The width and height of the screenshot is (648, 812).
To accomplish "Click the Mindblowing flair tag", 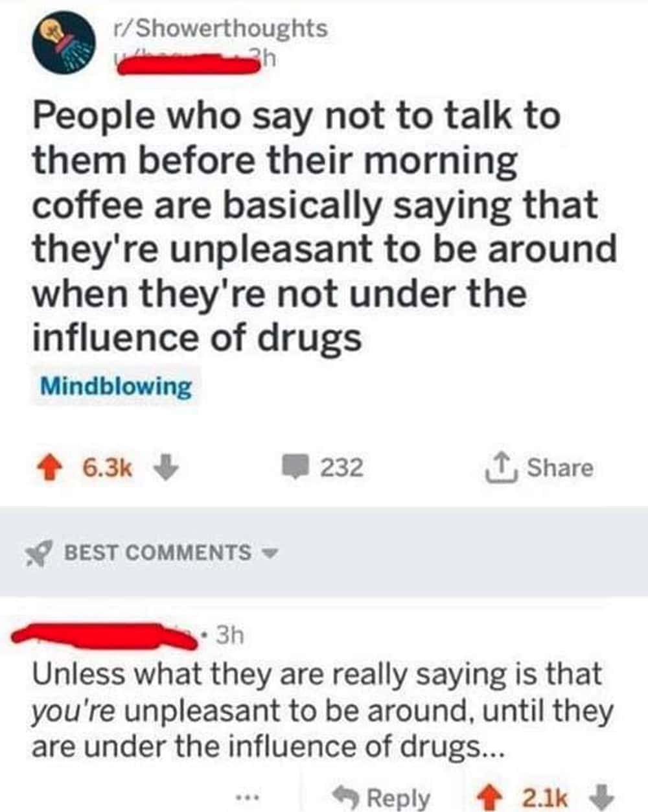I will tap(116, 387).
